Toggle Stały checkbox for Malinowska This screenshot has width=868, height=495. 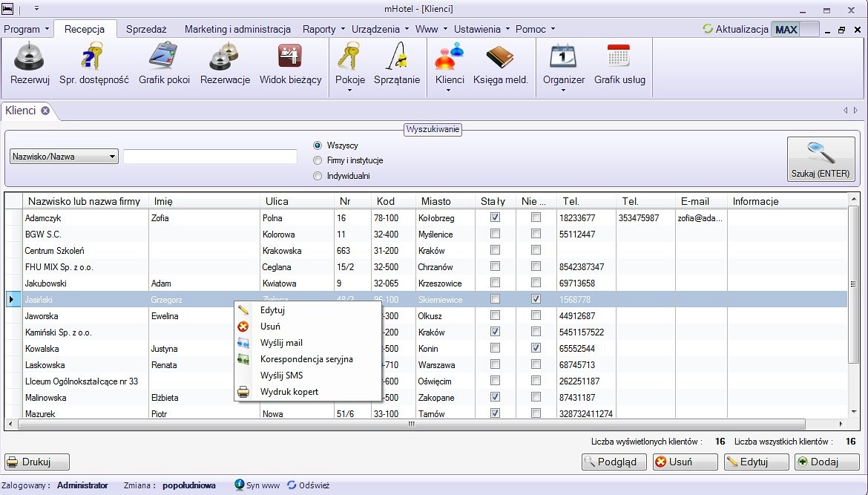496,397
